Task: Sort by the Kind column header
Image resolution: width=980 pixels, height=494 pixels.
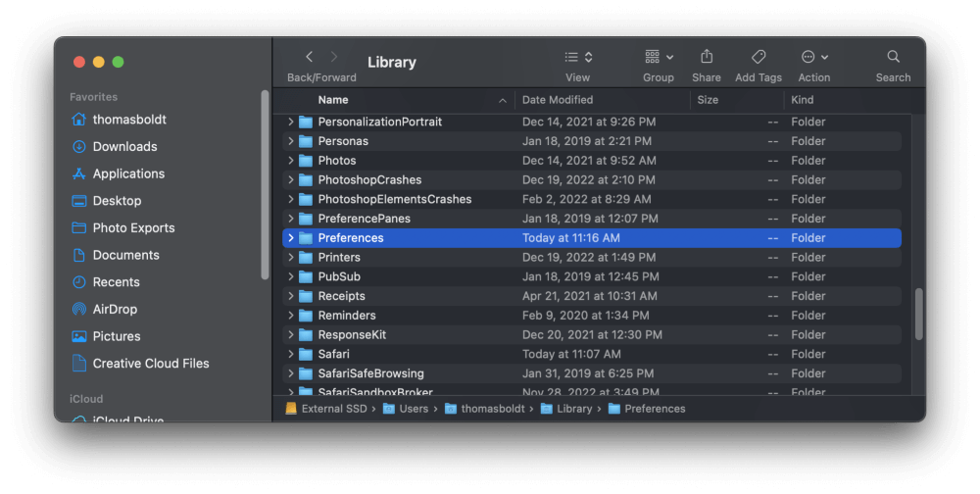Action: pyautogui.click(x=802, y=100)
